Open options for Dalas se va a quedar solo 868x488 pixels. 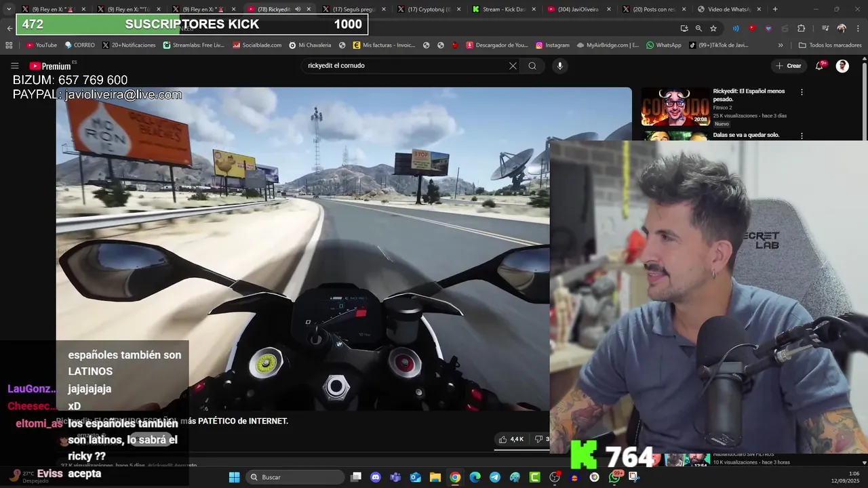802,136
